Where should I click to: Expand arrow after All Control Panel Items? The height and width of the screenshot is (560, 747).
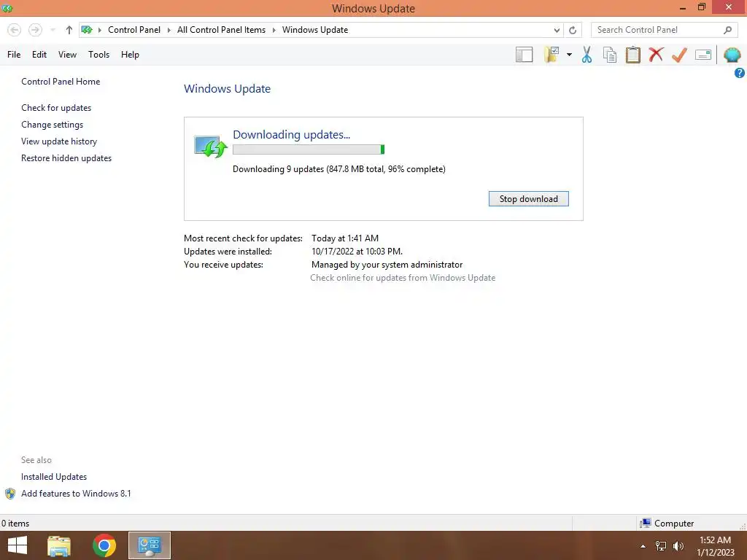coord(274,30)
